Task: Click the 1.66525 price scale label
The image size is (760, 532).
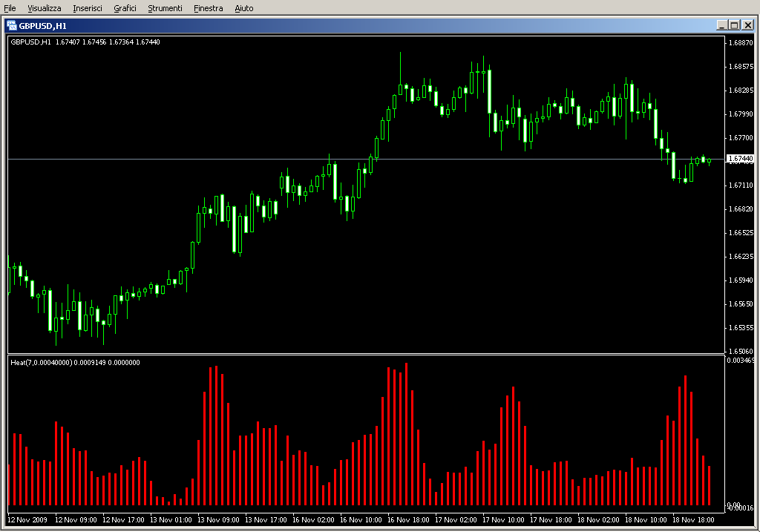Action: pyautogui.click(x=741, y=232)
